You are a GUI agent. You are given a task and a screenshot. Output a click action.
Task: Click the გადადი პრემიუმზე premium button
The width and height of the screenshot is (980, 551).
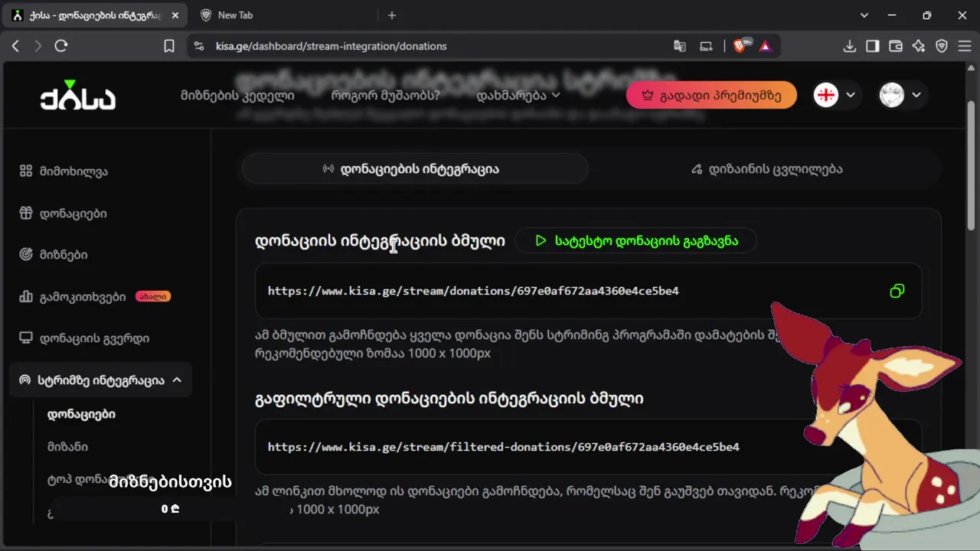(711, 96)
